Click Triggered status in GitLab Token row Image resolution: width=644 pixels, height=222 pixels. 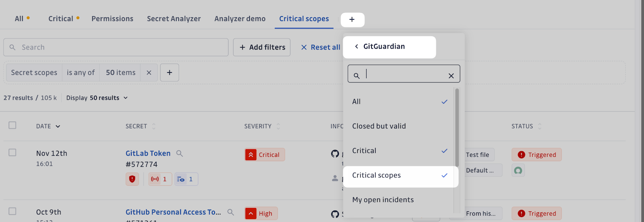pos(537,155)
